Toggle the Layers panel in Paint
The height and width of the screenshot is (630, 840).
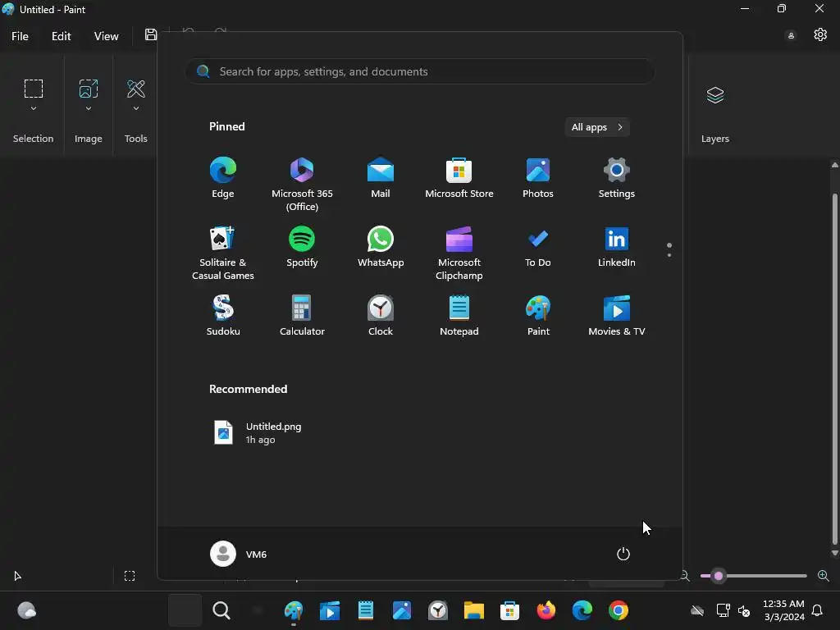click(715, 95)
